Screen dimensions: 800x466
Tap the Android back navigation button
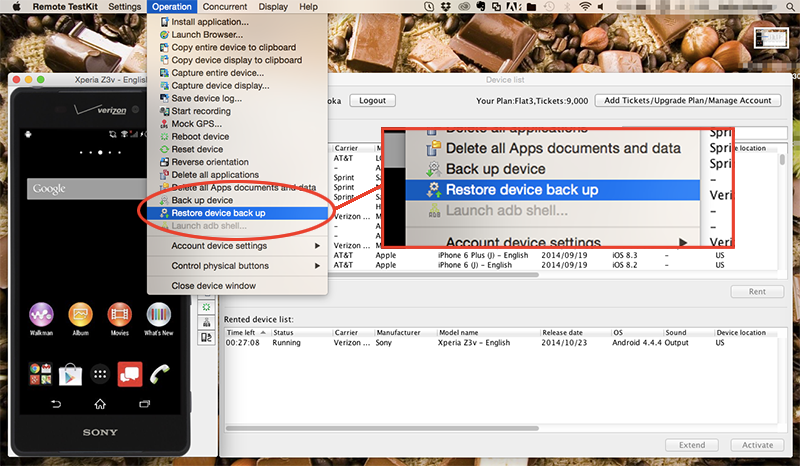point(56,404)
